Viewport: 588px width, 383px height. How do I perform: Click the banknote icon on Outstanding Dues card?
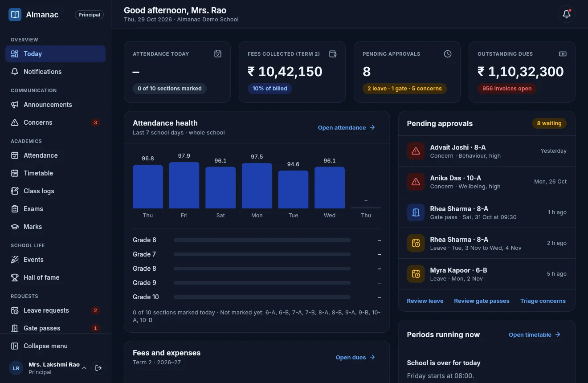point(563,54)
